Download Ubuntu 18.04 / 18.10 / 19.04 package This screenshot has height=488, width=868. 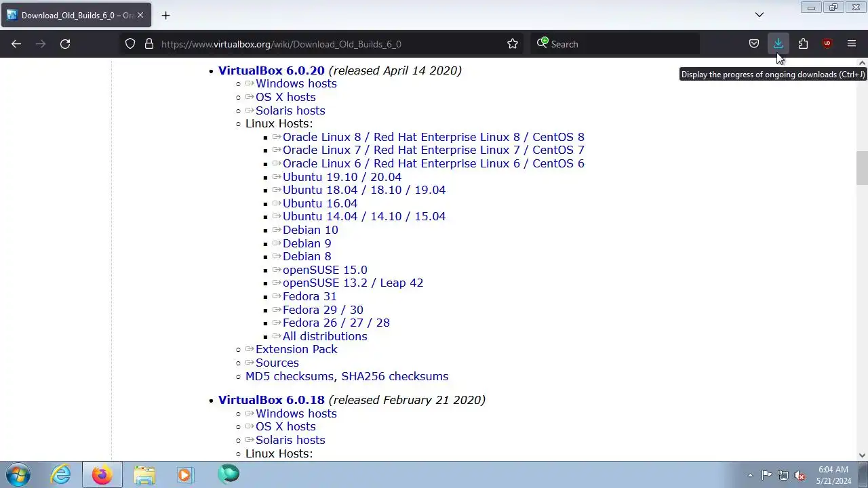click(364, 190)
